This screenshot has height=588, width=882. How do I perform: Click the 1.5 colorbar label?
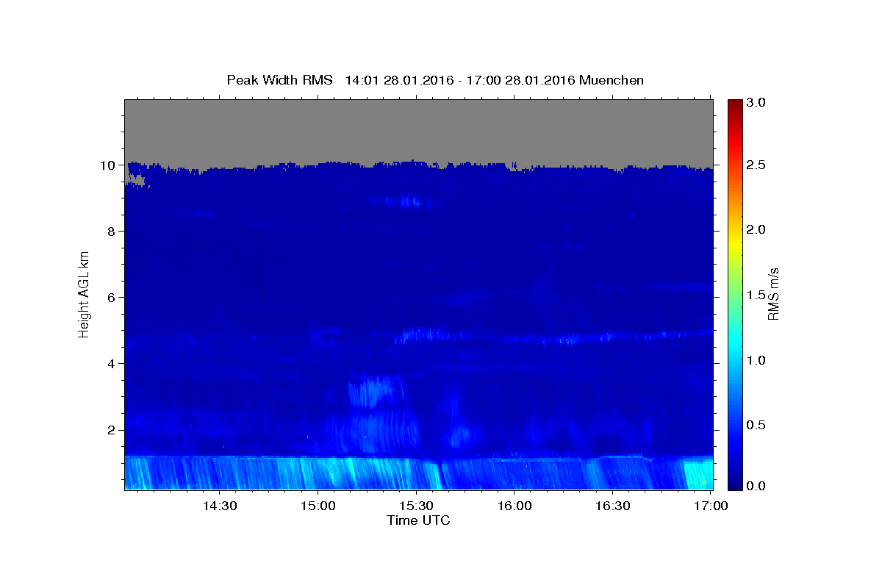[x=757, y=295]
